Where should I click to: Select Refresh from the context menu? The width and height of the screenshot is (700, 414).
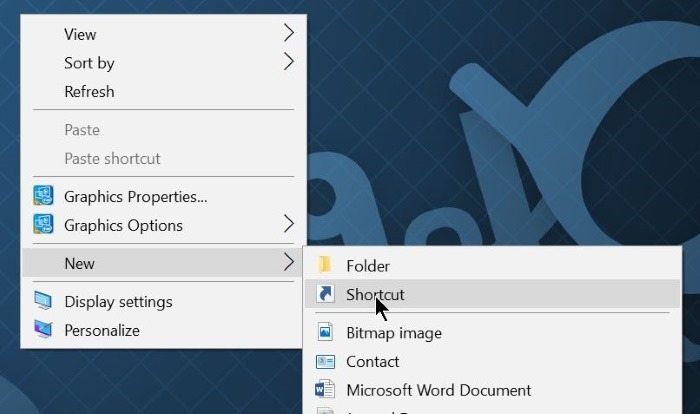click(89, 91)
